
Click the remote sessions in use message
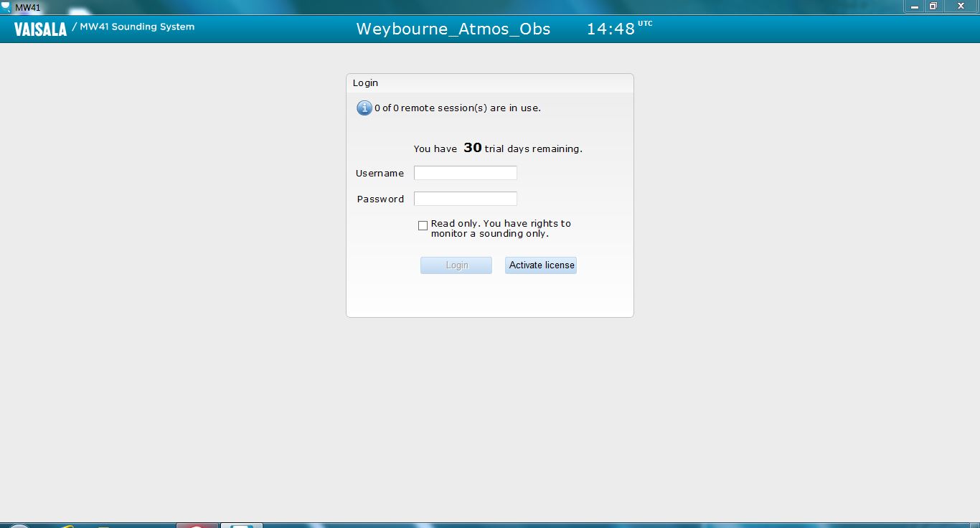(457, 108)
